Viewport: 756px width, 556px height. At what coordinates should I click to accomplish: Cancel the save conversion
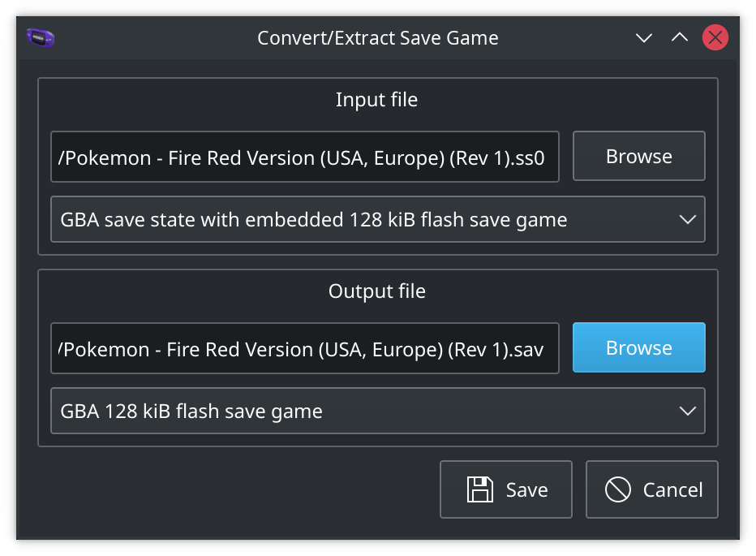pos(652,489)
